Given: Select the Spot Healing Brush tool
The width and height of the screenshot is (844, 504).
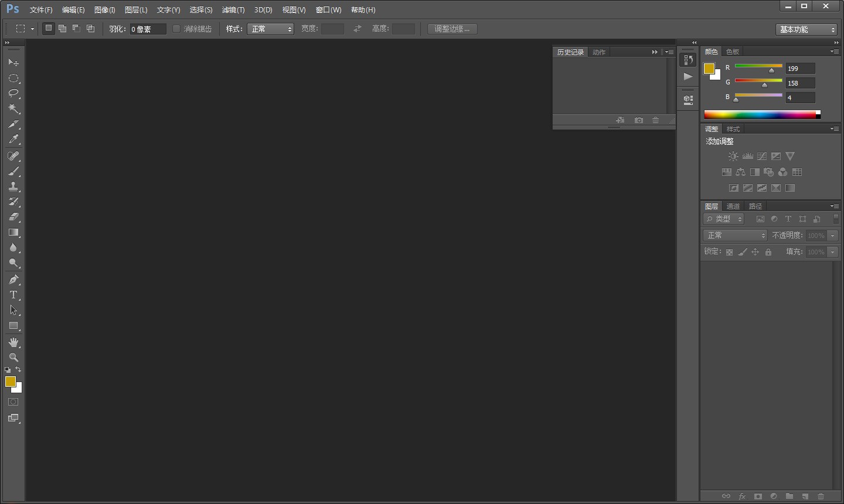Looking at the screenshot, I should [x=13, y=156].
